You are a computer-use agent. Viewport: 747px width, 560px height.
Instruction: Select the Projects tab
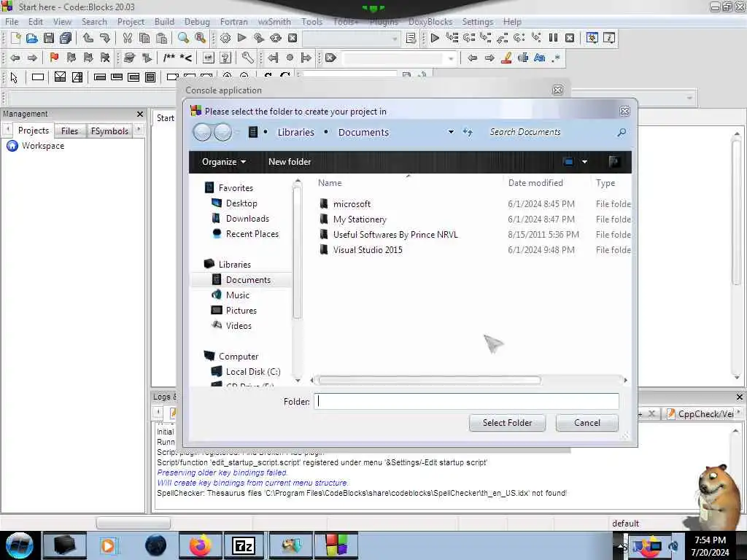click(x=34, y=131)
